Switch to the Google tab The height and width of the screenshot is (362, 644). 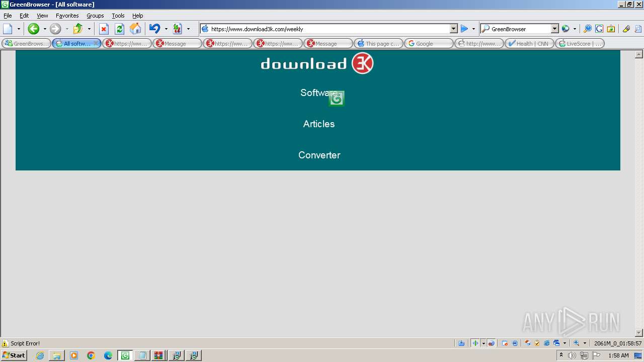[x=429, y=44]
